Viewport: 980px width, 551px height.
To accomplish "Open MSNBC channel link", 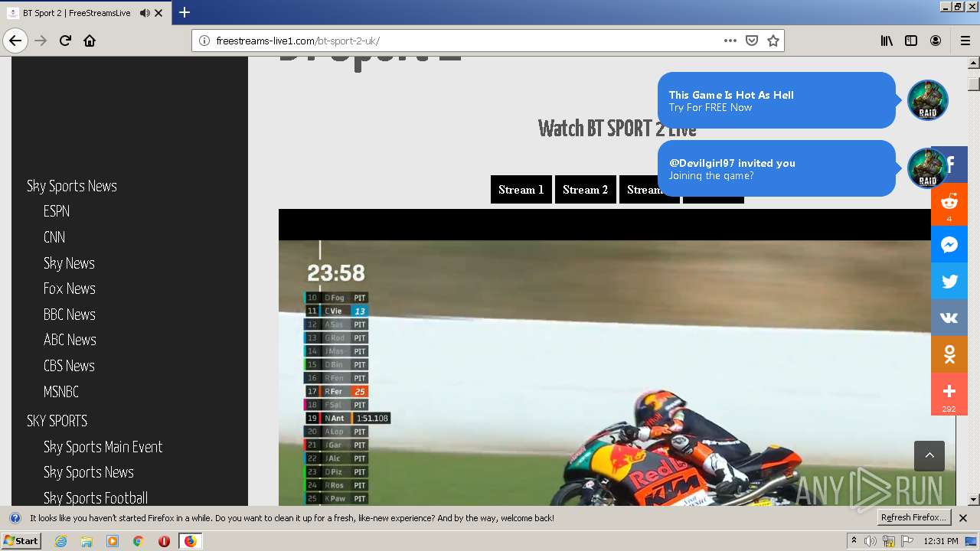I will [61, 392].
